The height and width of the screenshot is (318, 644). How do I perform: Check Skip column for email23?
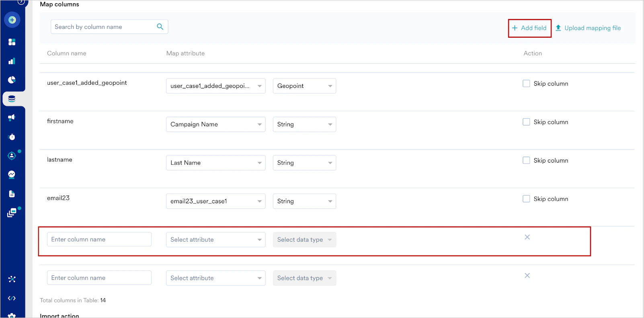coord(526,199)
